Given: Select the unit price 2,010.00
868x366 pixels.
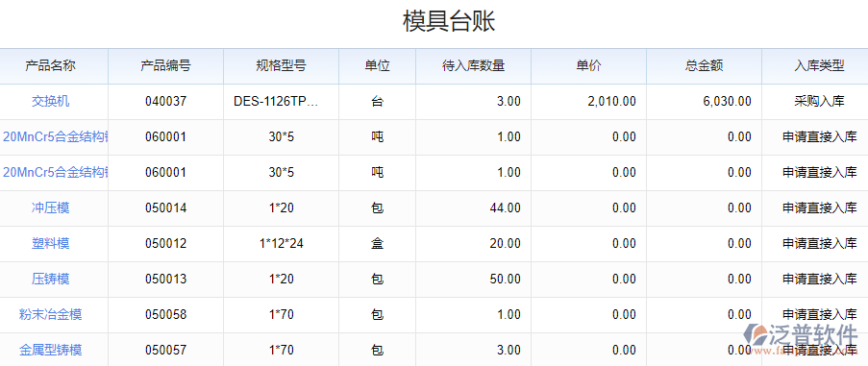Looking at the screenshot, I should click(x=611, y=101).
